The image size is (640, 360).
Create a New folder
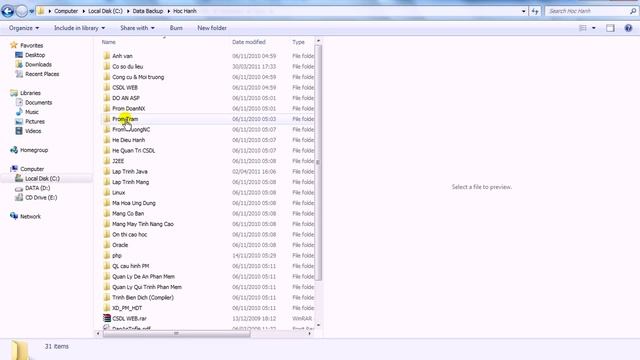pyautogui.click(x=212, y=28)
